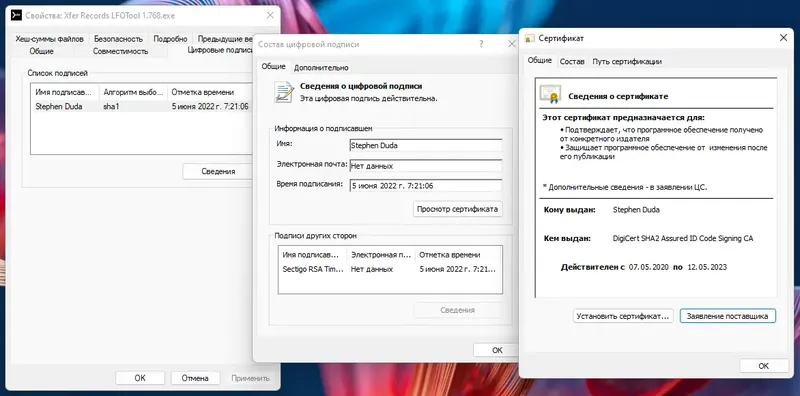Switch to the Подробно tab
This screenshot has height=396, width=800.
(170, 39)
